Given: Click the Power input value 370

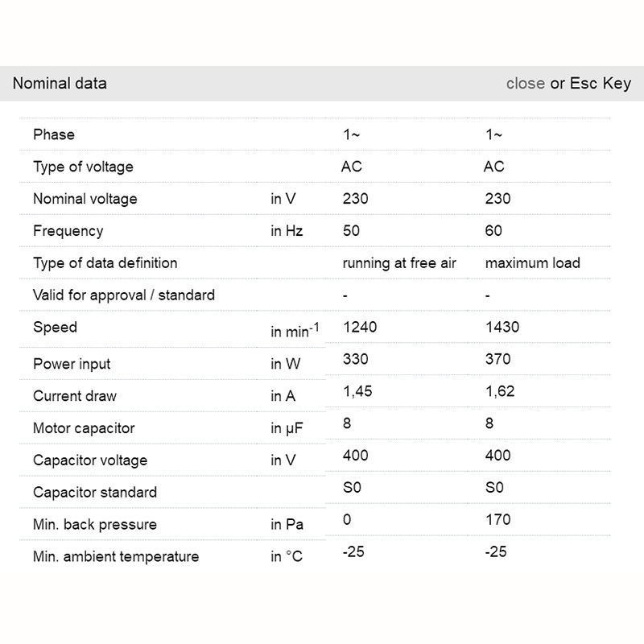Looking at the screenshot, I should coord(497,359).
